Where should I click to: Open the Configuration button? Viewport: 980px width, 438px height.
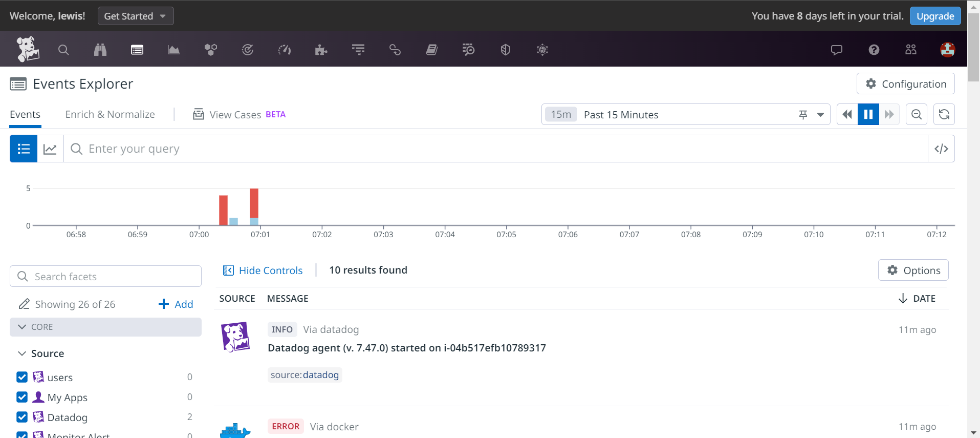(906, 84)
